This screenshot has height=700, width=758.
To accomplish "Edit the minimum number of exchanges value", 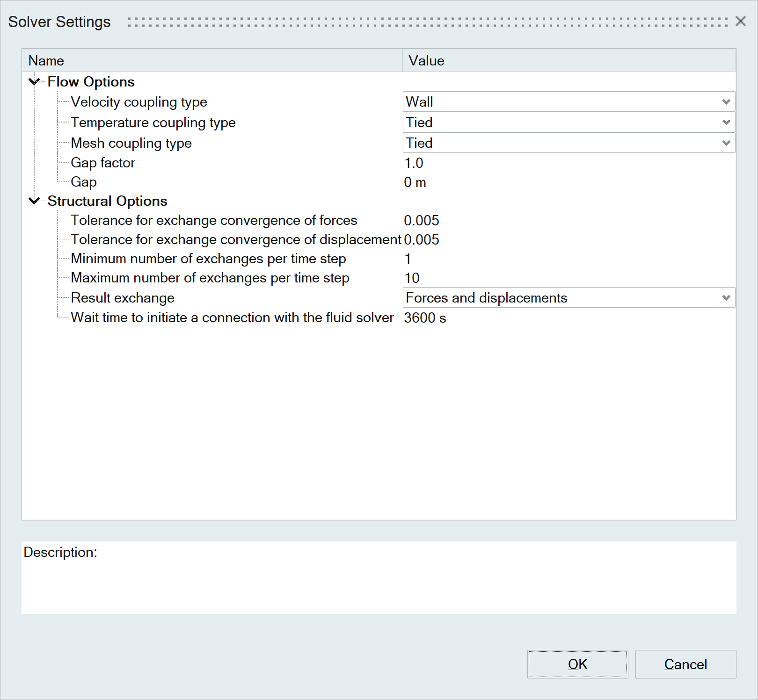I will 408,259.
